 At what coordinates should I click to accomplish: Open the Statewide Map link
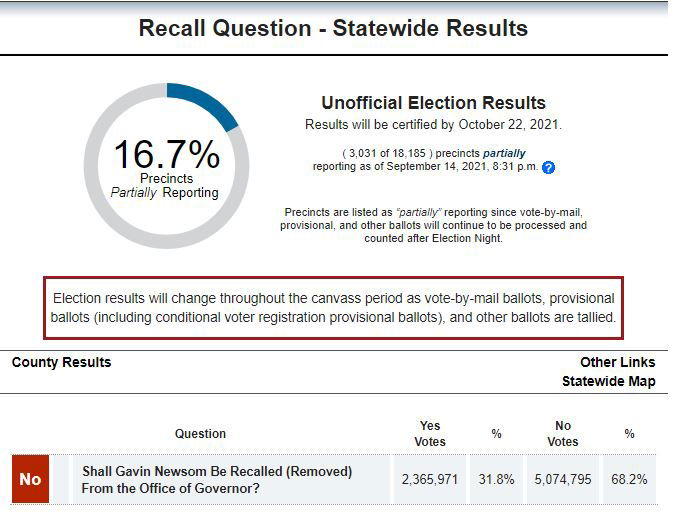[x=608, y=381]
